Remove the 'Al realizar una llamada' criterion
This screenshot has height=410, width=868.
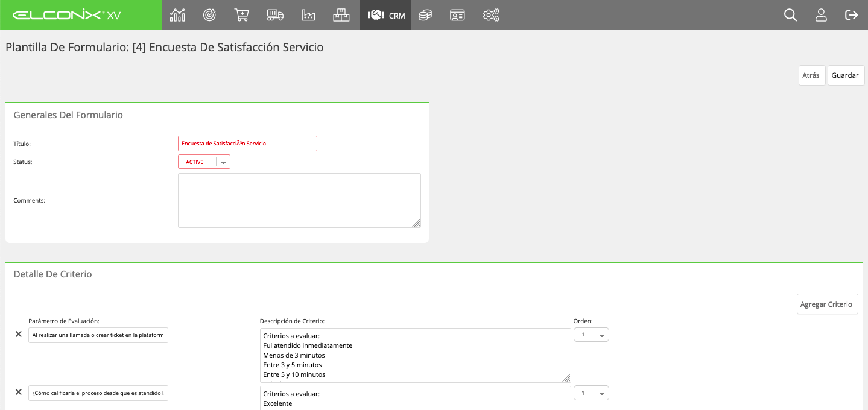coord(19,334)
